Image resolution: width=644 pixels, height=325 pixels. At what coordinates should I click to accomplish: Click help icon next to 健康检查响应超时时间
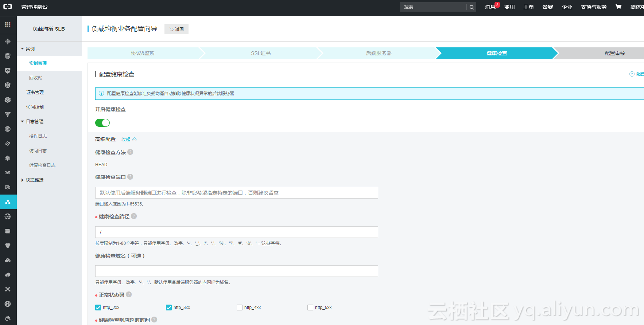pos(154,320)
